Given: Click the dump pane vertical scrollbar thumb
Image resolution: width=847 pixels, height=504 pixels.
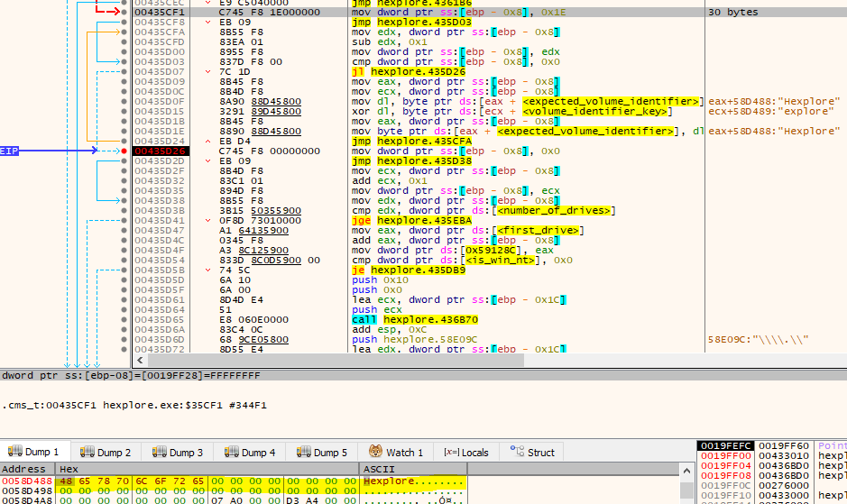Looking at the screenshot, I should [x=686, y=490].
